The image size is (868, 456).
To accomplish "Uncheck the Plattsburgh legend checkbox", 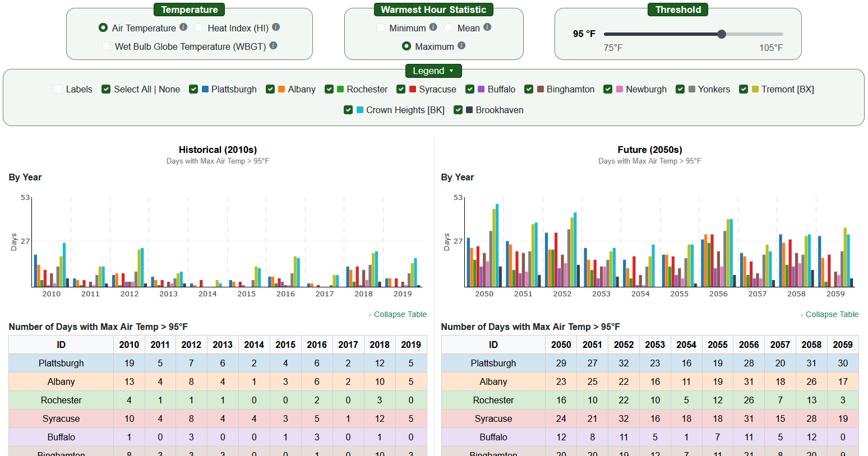I will coord(193,89).
